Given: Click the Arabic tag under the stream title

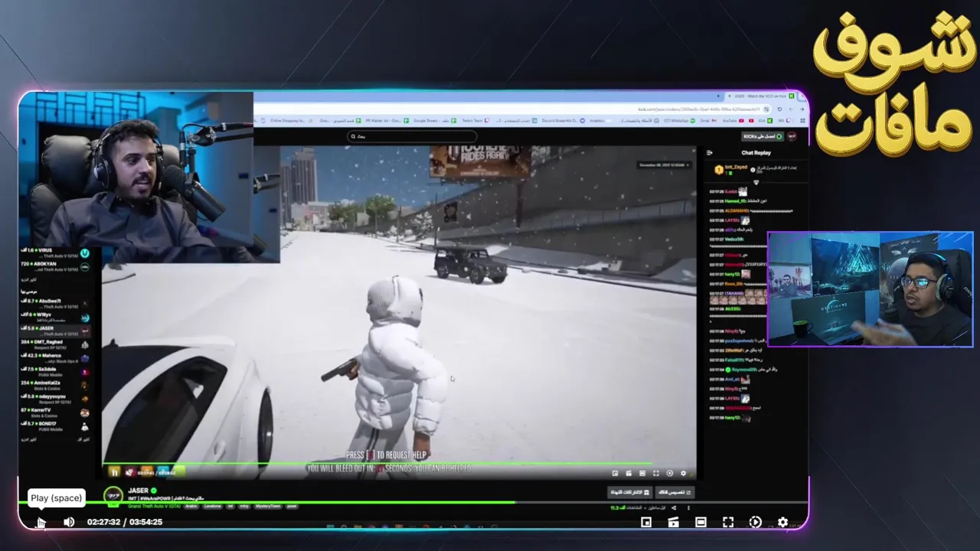Looking at the screenshot, I should pos(191,506).
